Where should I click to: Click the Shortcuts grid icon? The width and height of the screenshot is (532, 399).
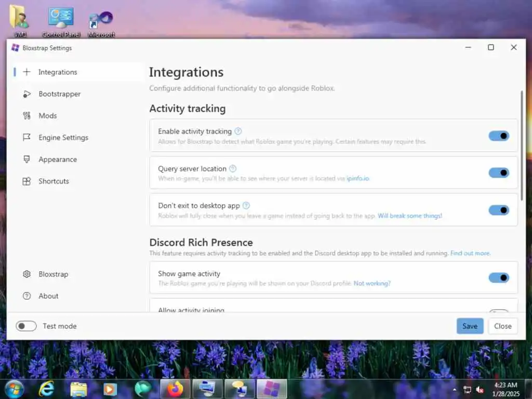click(x=26, y=181)
